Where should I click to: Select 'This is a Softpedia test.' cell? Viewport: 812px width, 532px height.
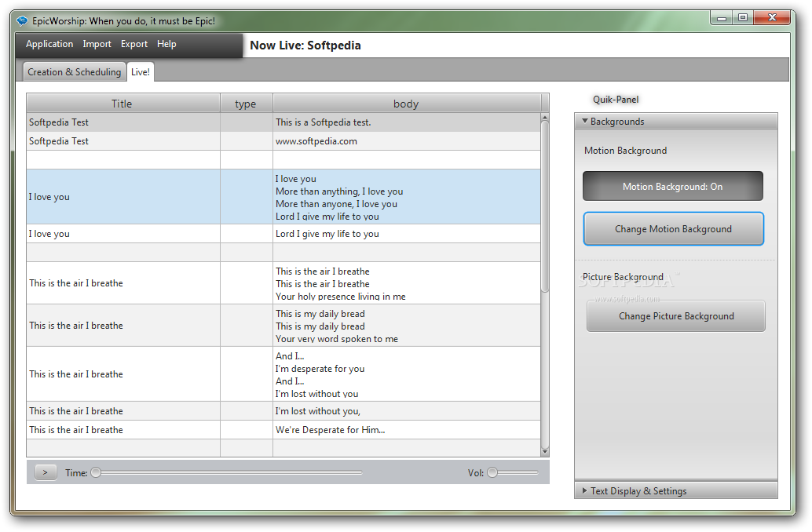point(407,122)
